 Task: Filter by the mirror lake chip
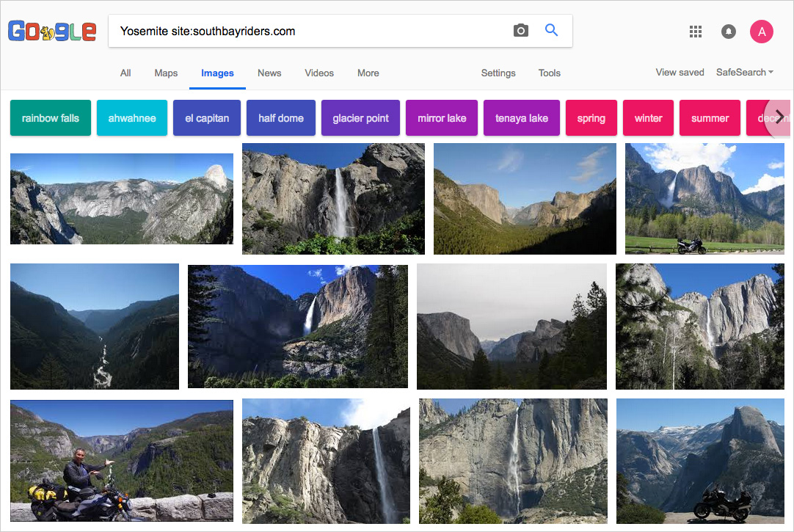click(442, 118)
